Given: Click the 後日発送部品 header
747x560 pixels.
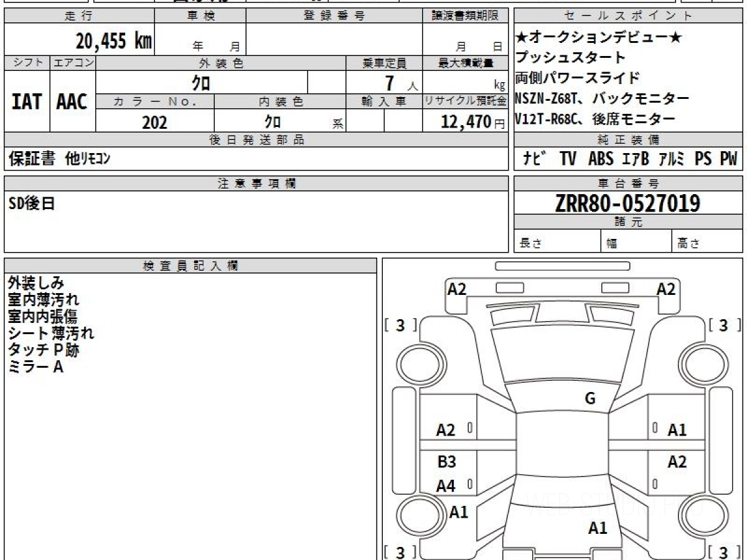Looking at the screenshot, I should 256,140.
